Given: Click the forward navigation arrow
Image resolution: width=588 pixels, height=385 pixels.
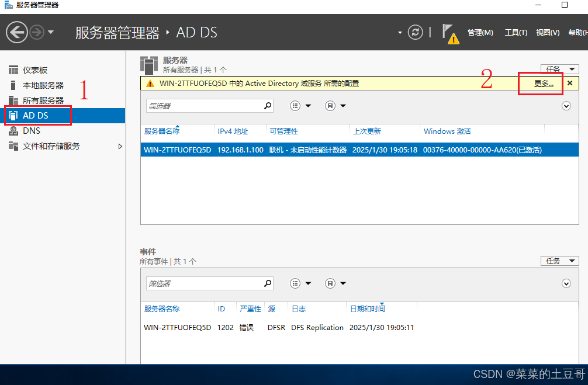Looking at the screenshot, I should [37, 32].
